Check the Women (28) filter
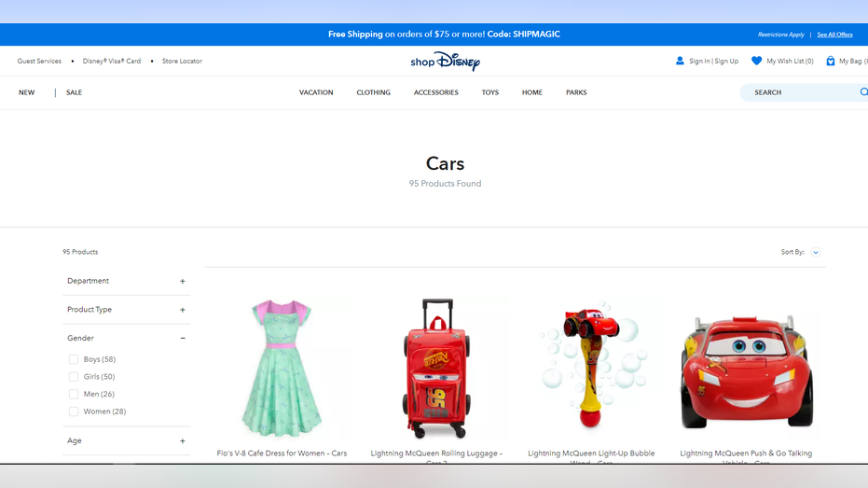The image size is (868, 488). pos(73,411)
